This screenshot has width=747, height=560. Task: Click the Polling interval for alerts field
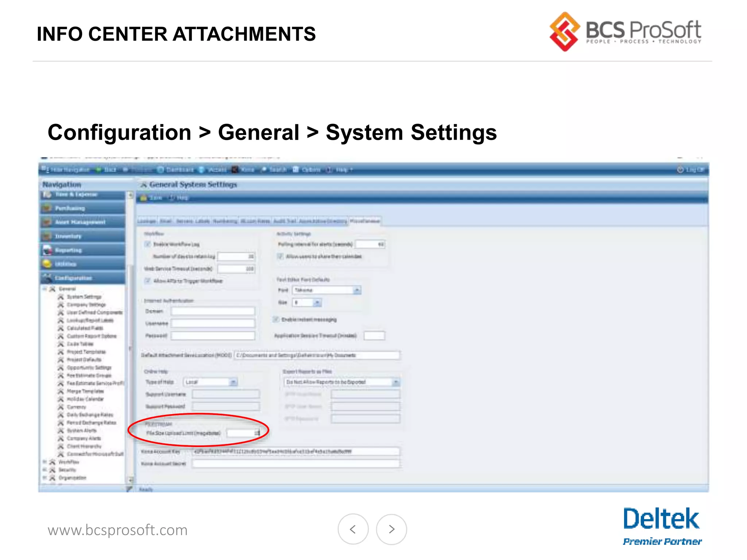pos(370,244)
